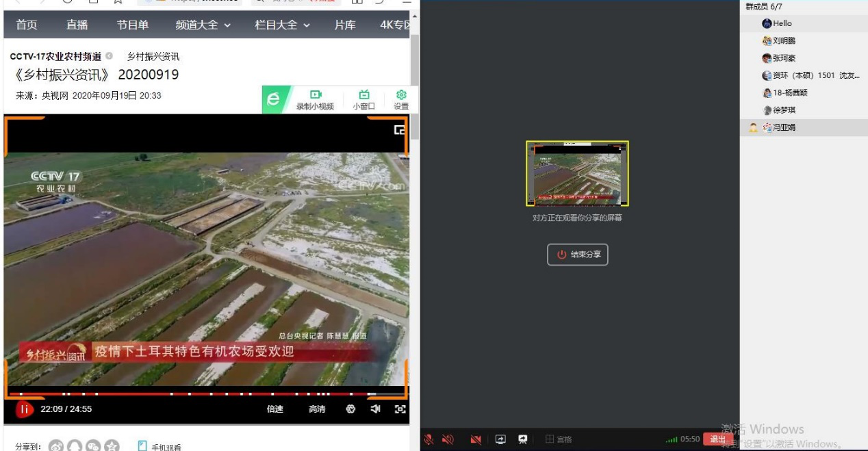Viewport: 868px width, 451px height.
Task: Click the shared screen preview thumbnail
Action: [577, 174]
